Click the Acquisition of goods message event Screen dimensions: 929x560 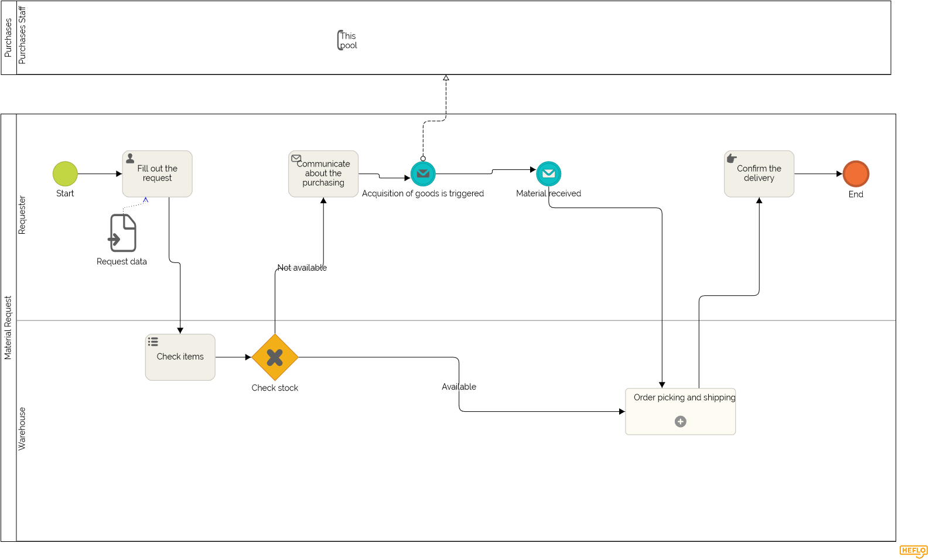click(423, 174)
